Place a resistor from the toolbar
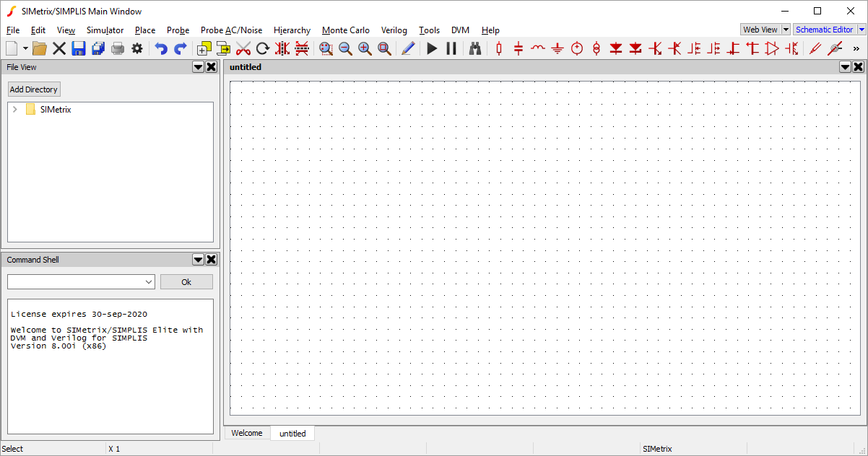 (499, 48)
